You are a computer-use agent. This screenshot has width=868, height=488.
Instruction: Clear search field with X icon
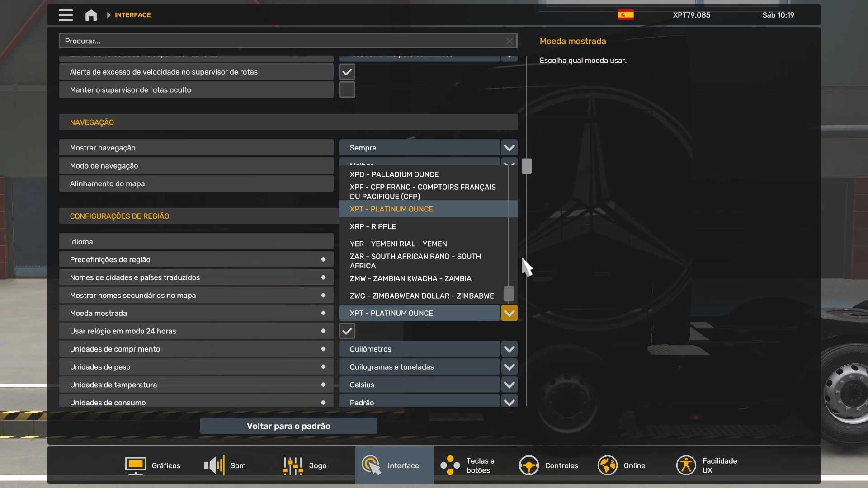509,41
